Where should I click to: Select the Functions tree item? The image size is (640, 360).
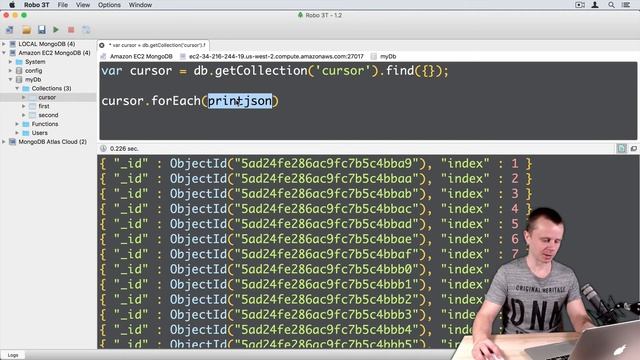pyautogui.click(x=45, y=124)
